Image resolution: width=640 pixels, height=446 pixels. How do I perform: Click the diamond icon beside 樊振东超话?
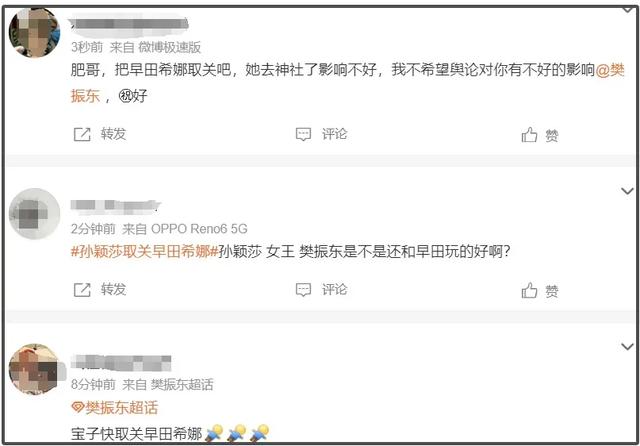pos(78,407)
